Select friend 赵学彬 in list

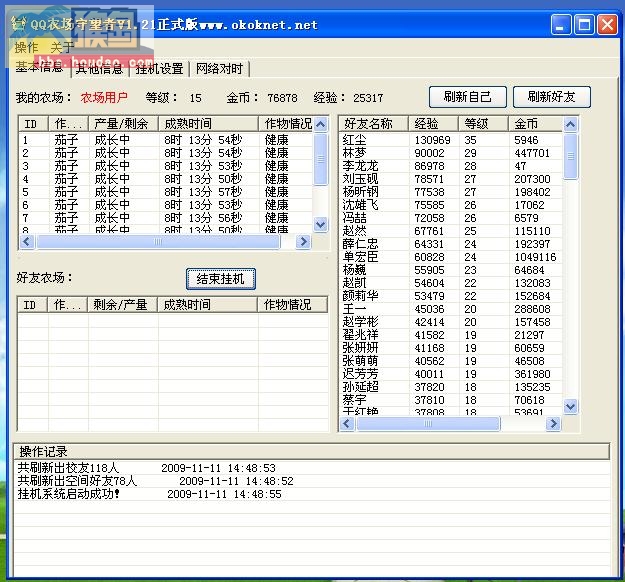tap(451, 322)
